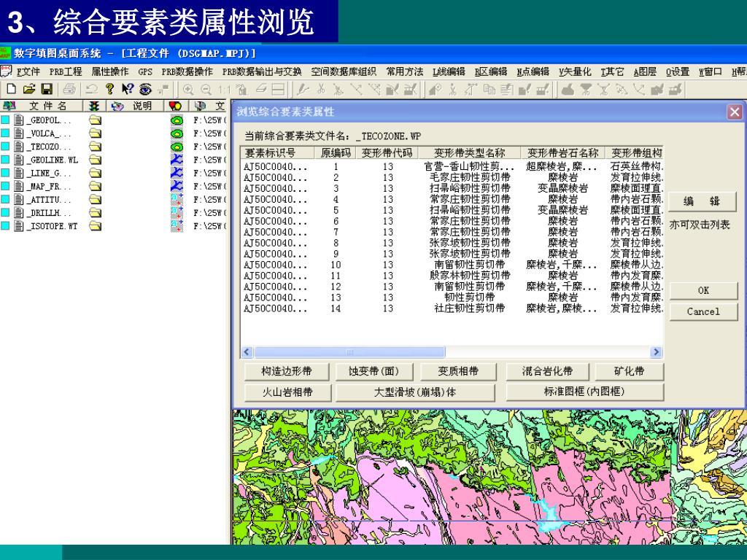Image resolution: width=747 pixels, height=560 pixels.
Task: Open the PRB工程 menu
Action: tap(66, 72)
